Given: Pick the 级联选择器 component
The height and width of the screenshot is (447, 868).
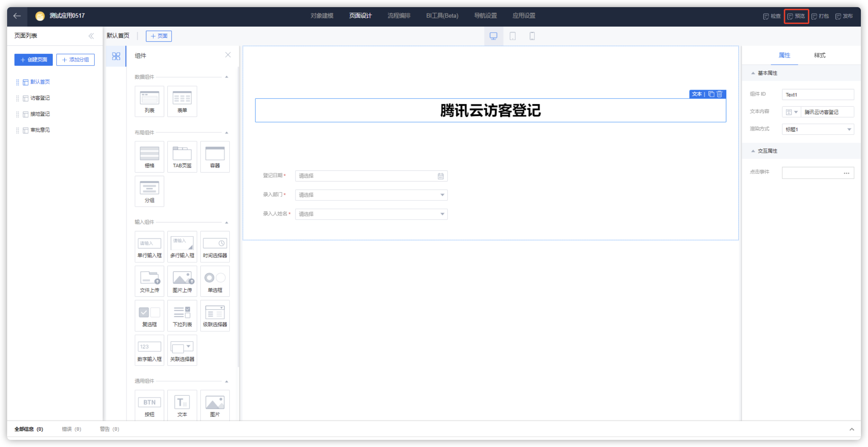Looking at the screenshot, I should pyautogui.click(x=215, y=316).
